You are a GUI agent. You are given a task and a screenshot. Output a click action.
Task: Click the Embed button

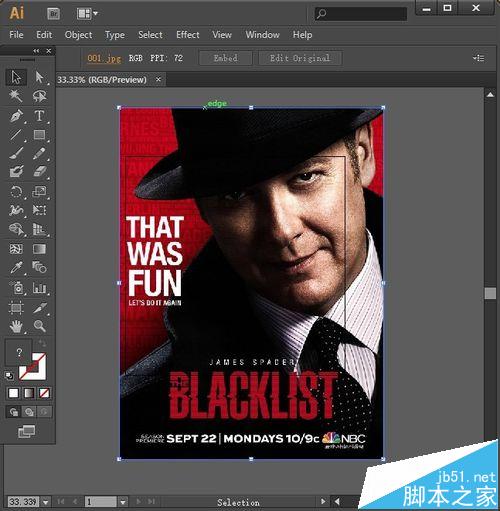point(226,58)
